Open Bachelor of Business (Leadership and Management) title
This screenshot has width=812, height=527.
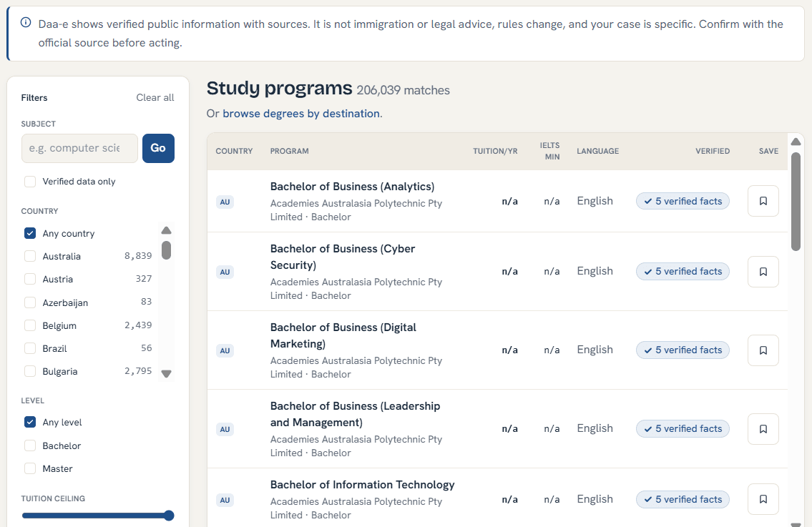[x=355, y=414]
